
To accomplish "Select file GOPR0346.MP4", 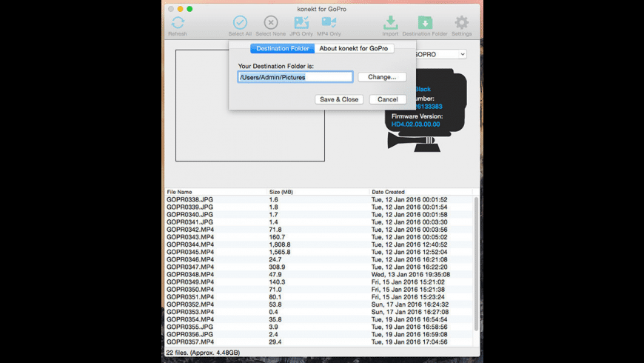I will [x=190, y=259].
